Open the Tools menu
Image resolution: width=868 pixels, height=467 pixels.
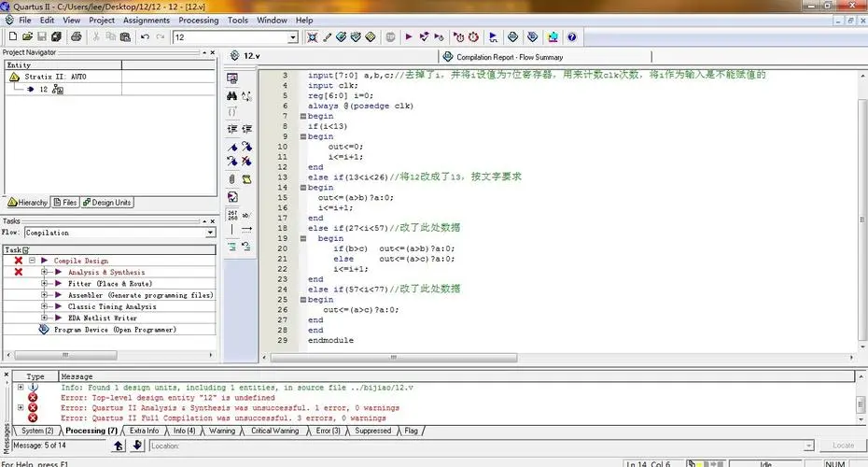[238, 20]
